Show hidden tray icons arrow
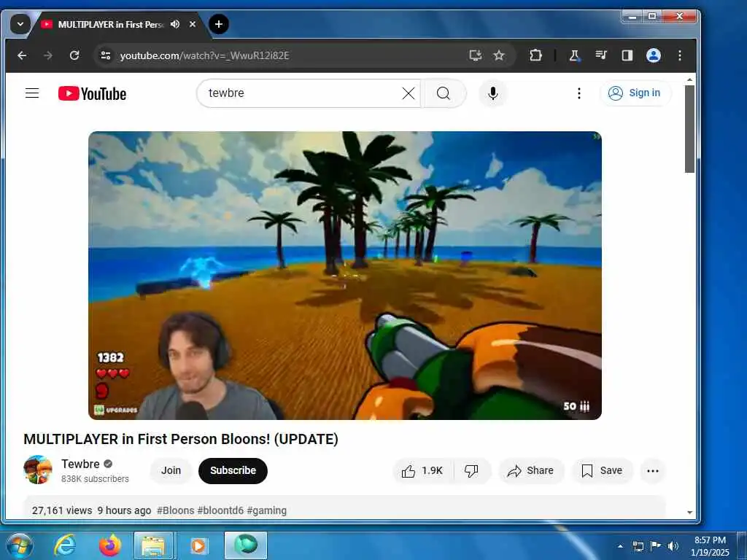Screen dimensions: 747x560 coord(620,546)
